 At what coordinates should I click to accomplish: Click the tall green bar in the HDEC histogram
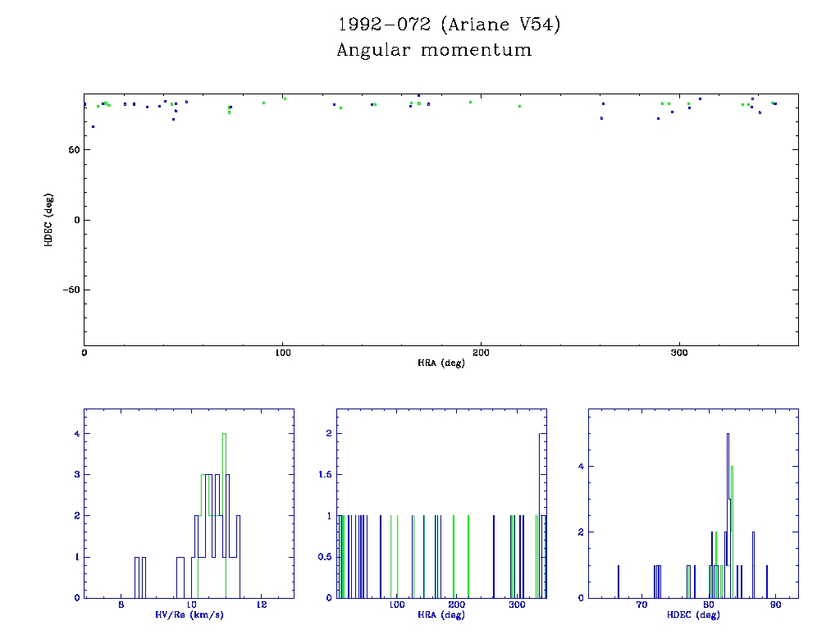(732, 532)
